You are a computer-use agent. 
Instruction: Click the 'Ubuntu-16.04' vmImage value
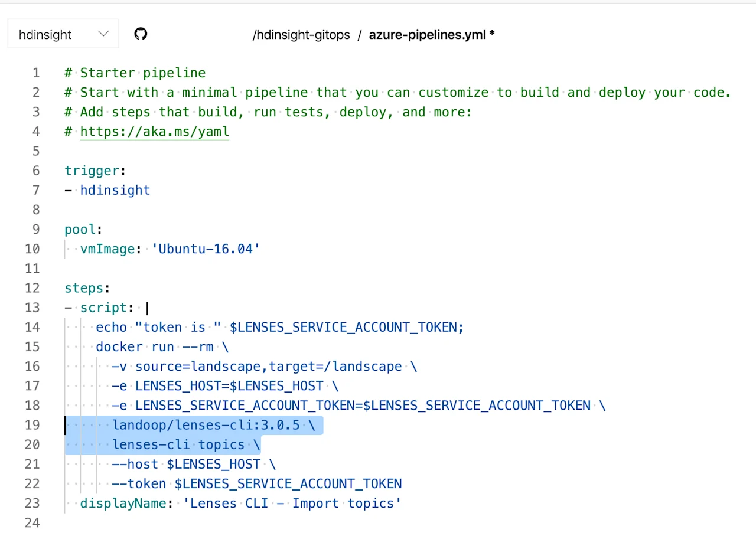point(205,249)
